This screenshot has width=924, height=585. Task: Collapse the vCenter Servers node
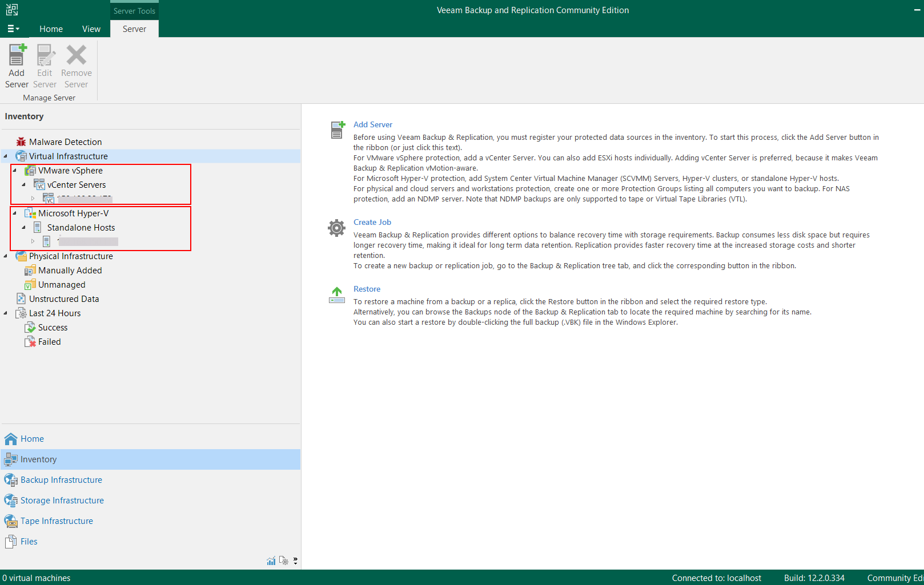(24, 184)
